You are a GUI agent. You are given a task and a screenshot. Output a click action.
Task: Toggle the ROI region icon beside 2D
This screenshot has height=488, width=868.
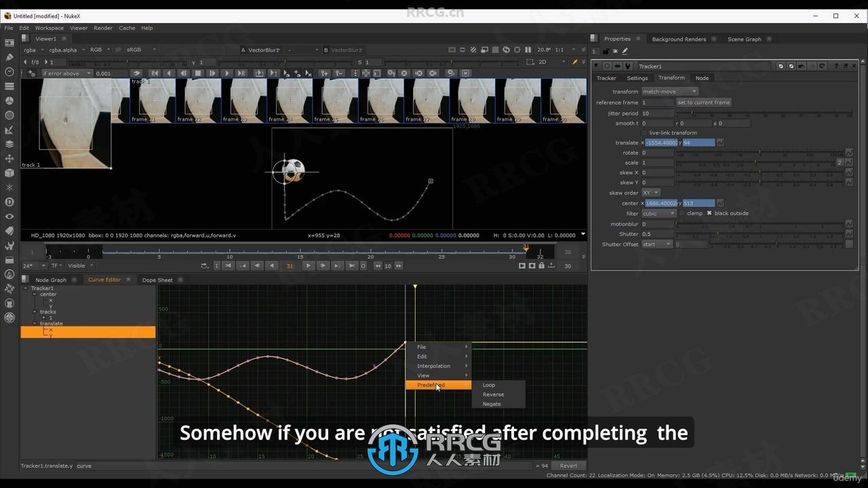pyautogui.click(x=531, y=62)
